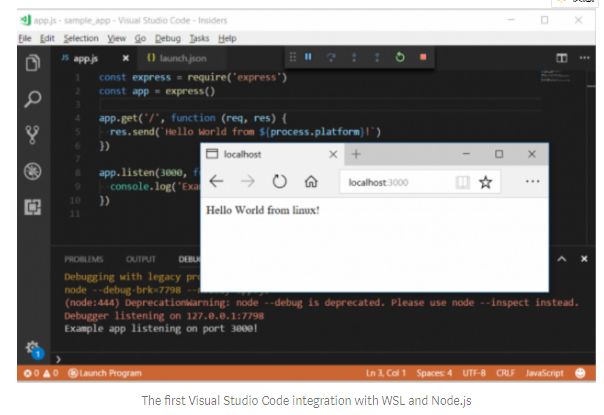604x415 pixels.
Task: Open the Explorer view in activity bar
Action: pyautogui.click(x=32, y=63)
